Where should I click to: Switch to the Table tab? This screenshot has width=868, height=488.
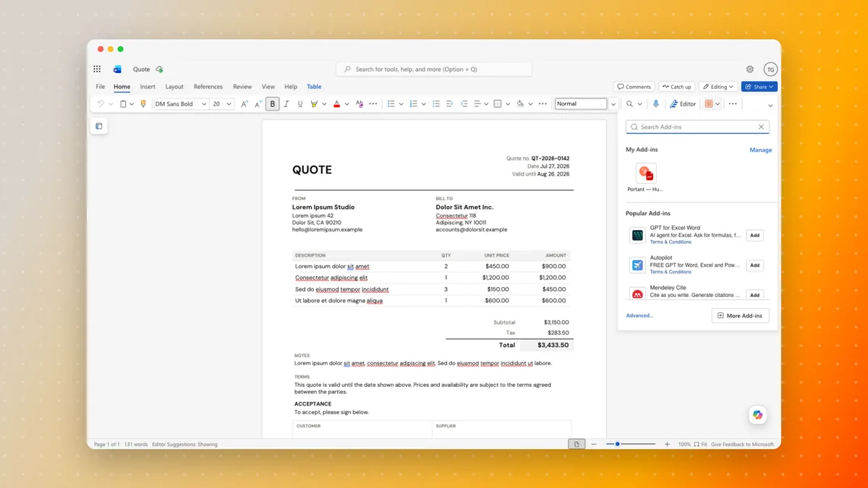[314, 87]
